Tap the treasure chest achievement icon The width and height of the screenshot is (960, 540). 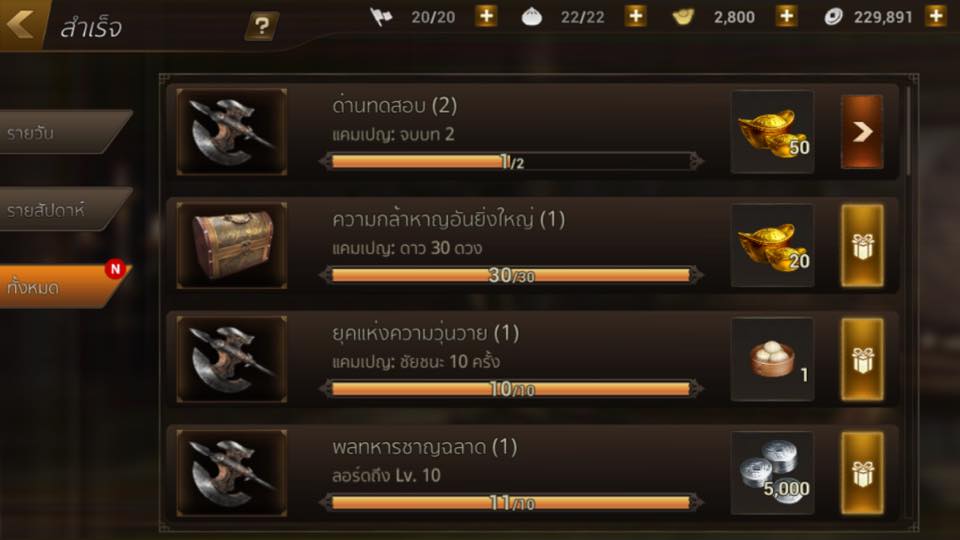tap(231, 246)
